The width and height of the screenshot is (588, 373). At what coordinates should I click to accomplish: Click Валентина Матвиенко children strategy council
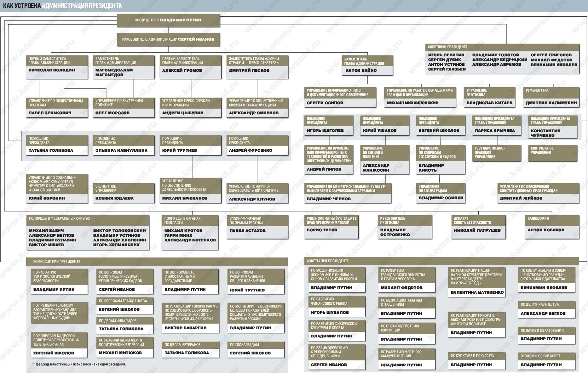click(x=477, y=282)
